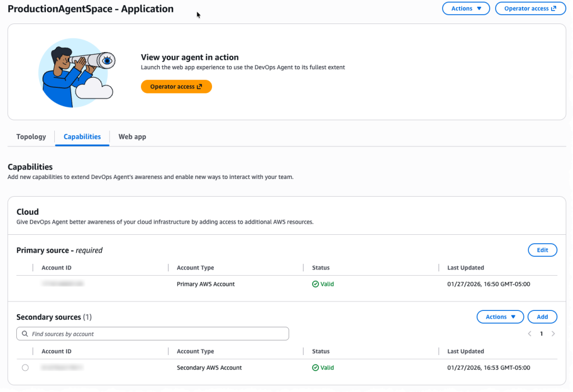Click the Add button under Secondary sources
573x392 pixels.
coord(542,317)
